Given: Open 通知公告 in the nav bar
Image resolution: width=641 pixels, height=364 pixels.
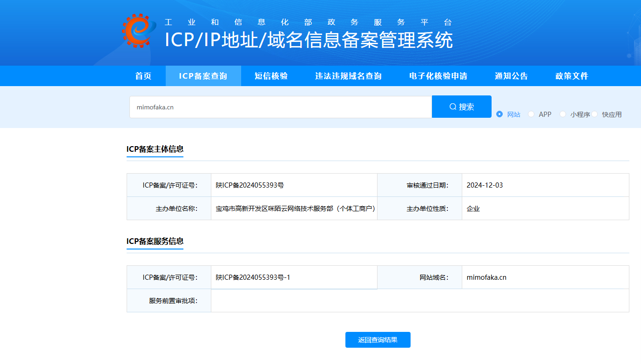Looking at the screenshot, I should pos(511,76).
